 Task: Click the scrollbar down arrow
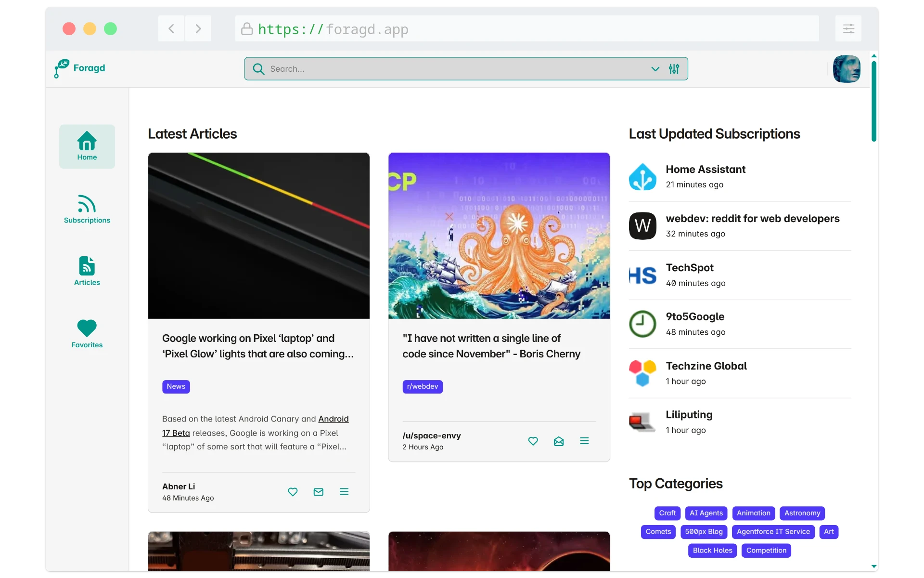(874, 567)
